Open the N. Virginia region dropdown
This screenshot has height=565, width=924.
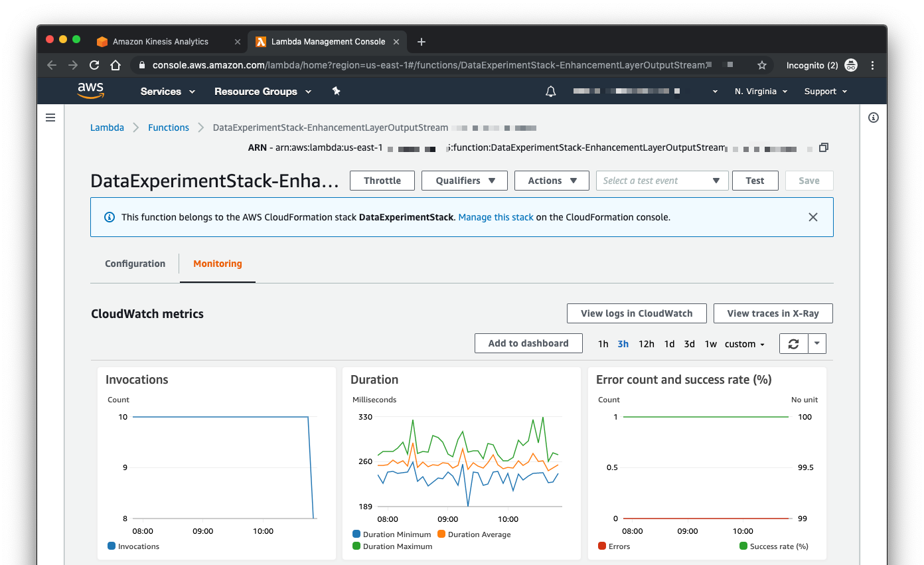click(x=761, y=92)
